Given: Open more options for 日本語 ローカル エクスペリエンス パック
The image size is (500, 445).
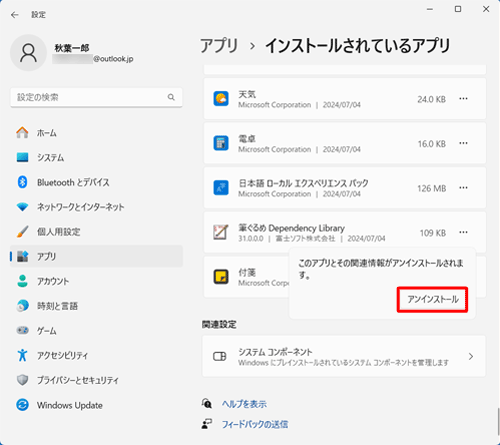Looking at the screenshot, I should tap(463, 188).
